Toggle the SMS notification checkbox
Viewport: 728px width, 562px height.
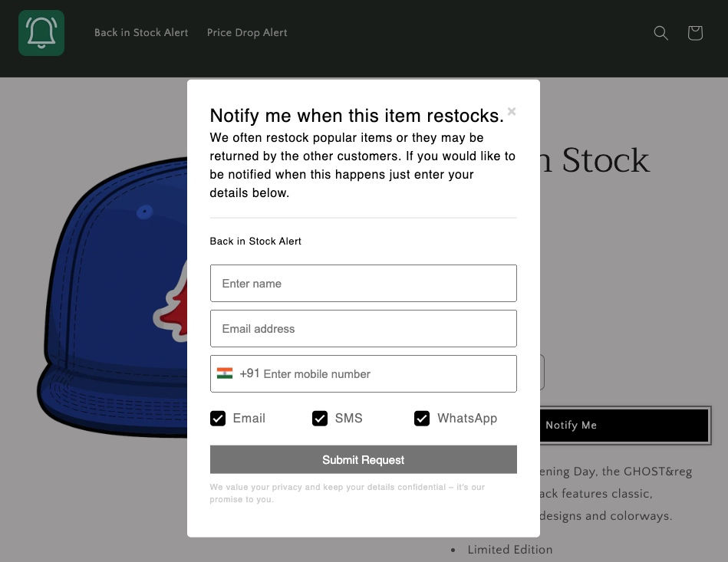coord(320,419)
